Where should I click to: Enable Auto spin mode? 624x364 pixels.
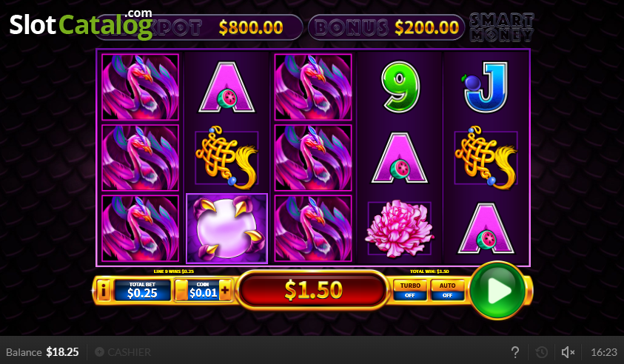tap(447, 290)
